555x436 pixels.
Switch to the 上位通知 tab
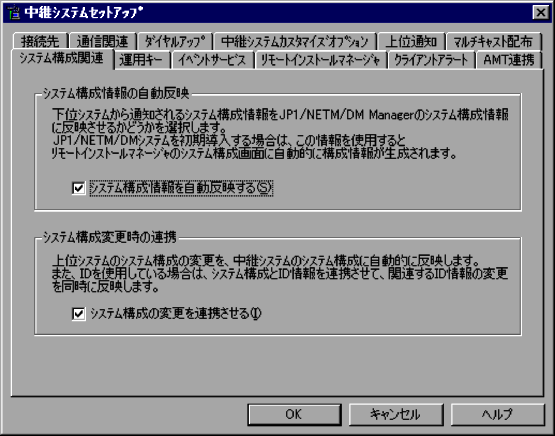(x=411, y=41)
